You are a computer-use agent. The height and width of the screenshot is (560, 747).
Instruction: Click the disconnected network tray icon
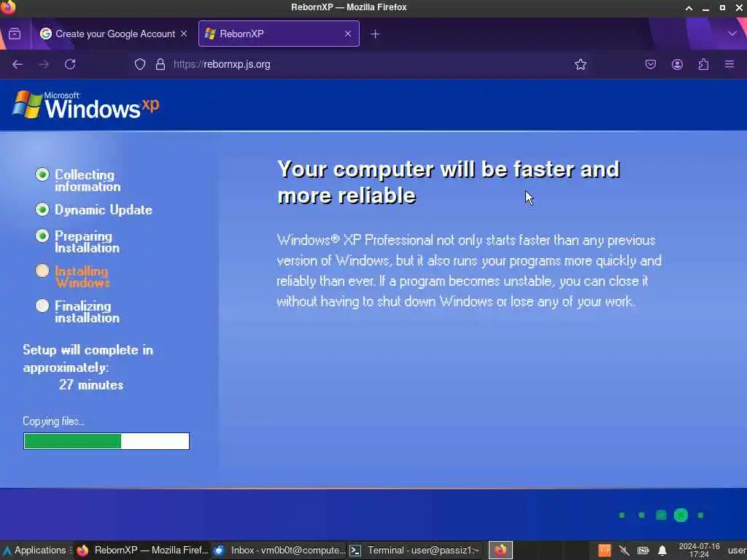624,551
